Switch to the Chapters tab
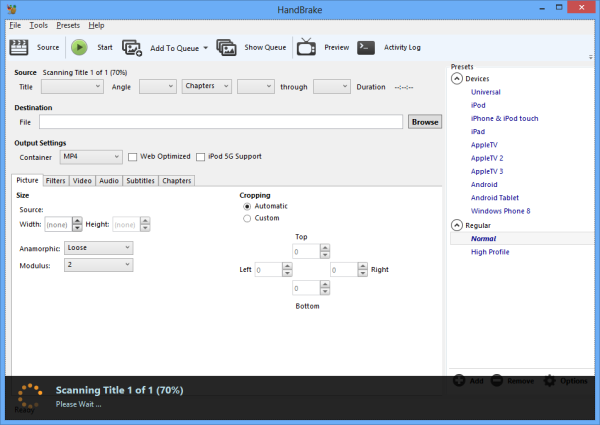 pos(177,181)
